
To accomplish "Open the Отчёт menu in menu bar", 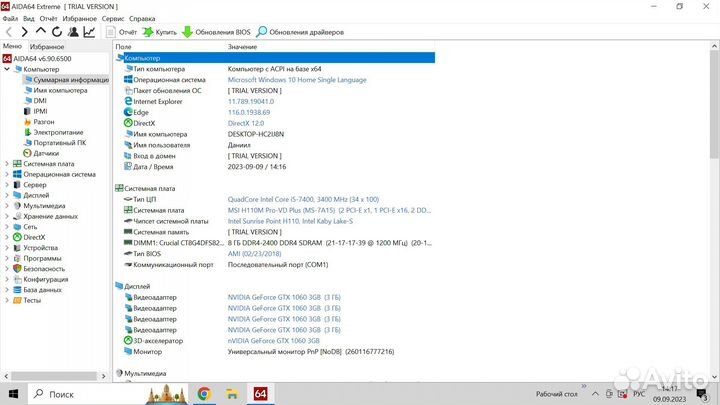I will pos(48,19).
